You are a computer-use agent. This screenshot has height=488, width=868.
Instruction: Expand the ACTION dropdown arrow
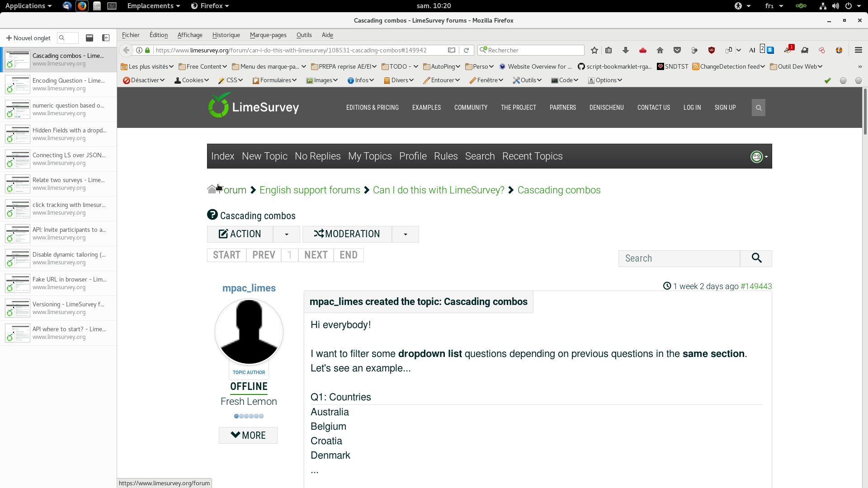click(287, 234)
